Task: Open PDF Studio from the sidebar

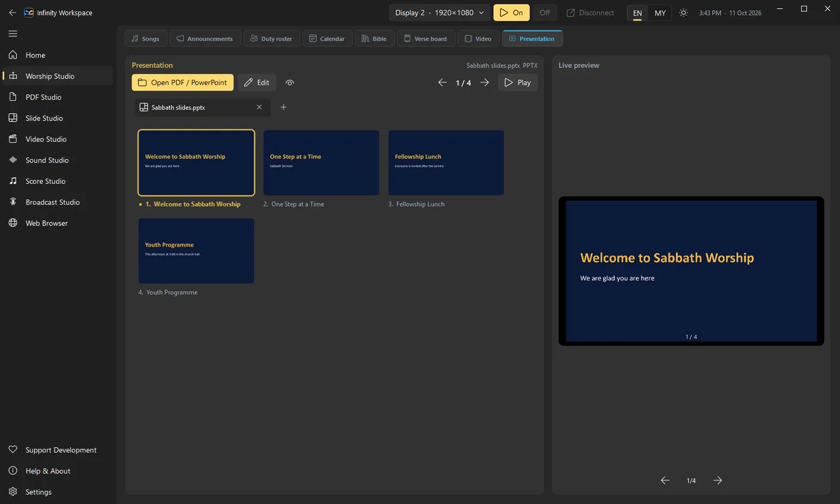Action: [x=58, y=97]
